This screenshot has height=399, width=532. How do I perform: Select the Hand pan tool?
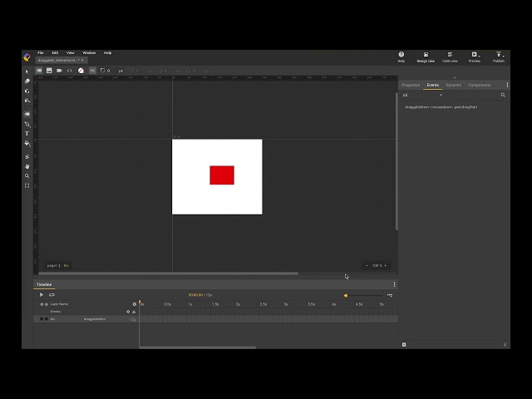tap(27, 166)
